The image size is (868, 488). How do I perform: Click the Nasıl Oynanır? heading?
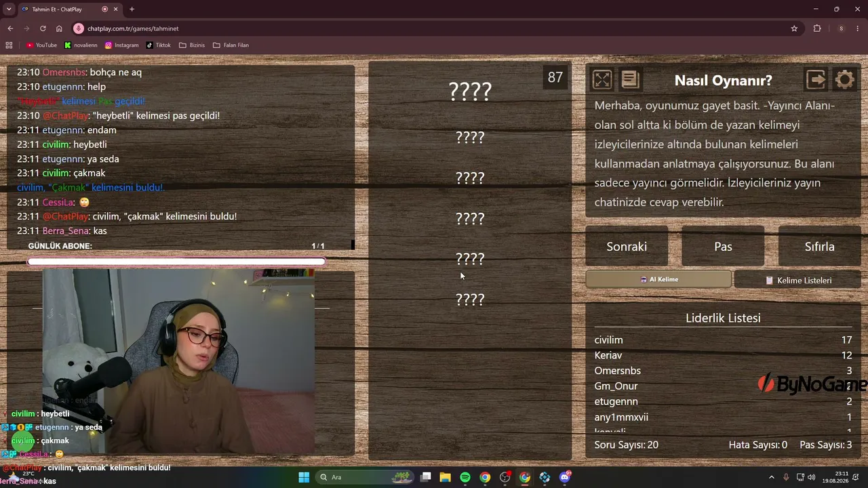(x=723, y=81)
